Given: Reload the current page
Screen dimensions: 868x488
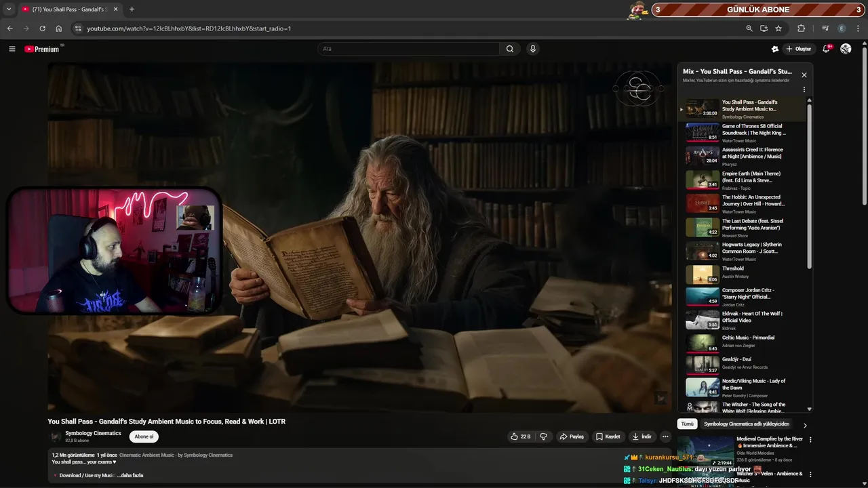Looking at the screenshot, I should pyautogui.click(x=42, y=28).
